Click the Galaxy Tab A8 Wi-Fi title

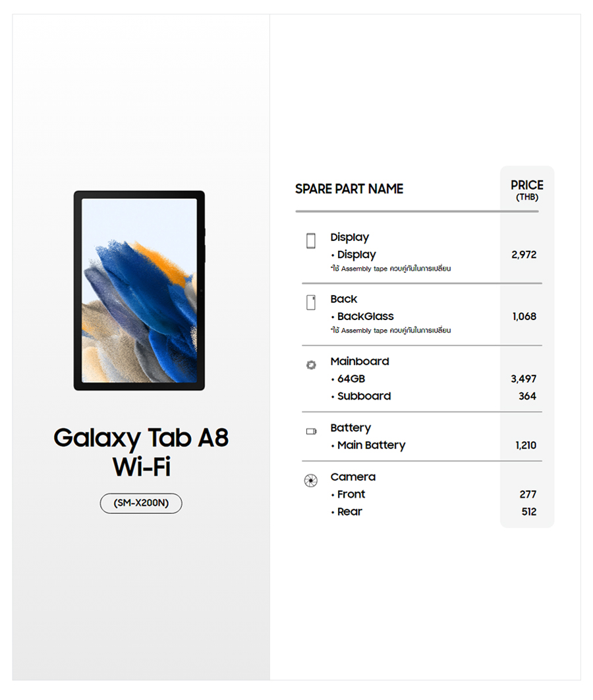pos(141,452)
